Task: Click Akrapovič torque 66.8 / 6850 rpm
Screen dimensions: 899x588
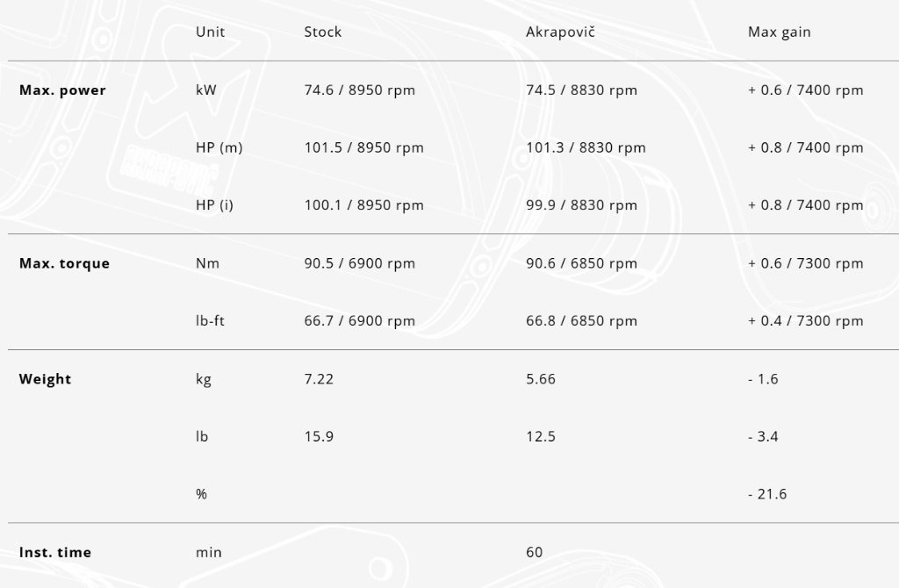Action: tap(581, 321)
